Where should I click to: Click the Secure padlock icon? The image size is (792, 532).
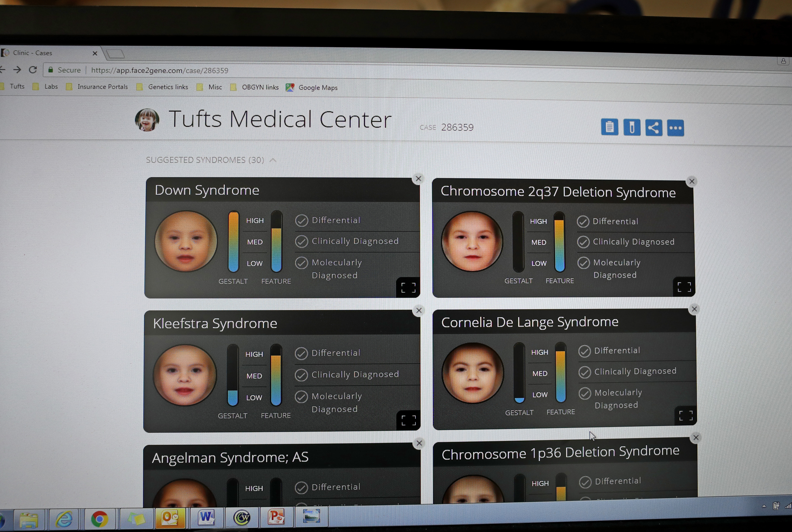point(50,70)
